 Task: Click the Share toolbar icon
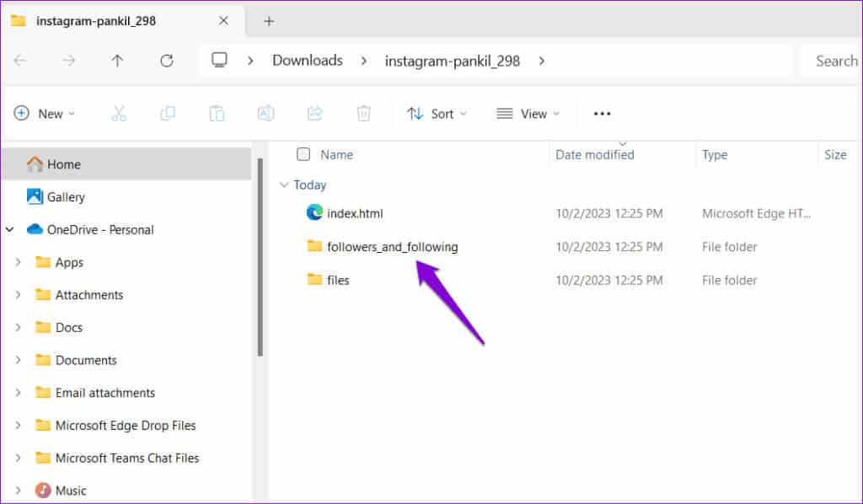[315, 113]
